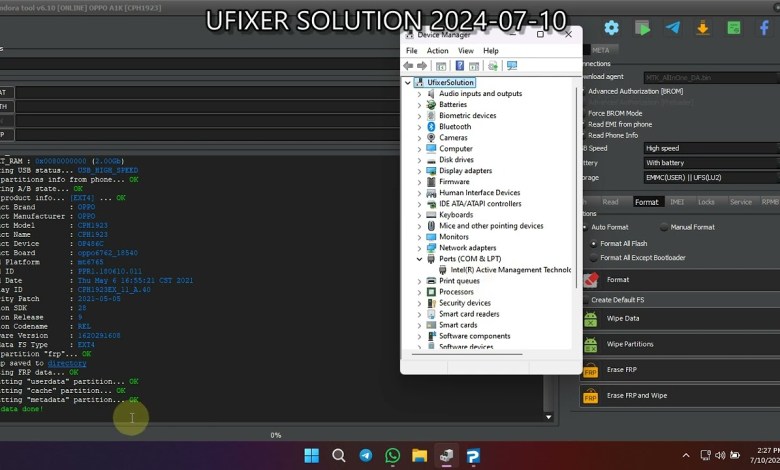Collapse Ports (COM & LPT) node
Screen dimensions: 780x470
click(419, 259)
